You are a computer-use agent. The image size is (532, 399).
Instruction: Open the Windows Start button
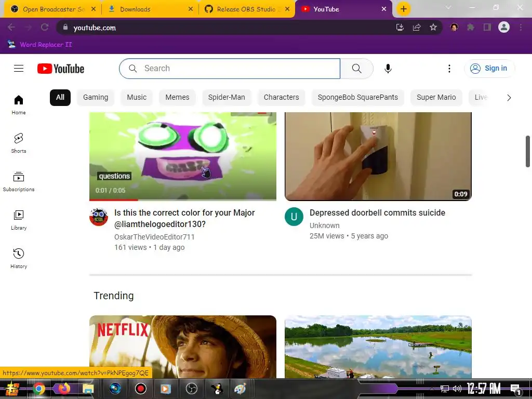(x=12, y=389)
